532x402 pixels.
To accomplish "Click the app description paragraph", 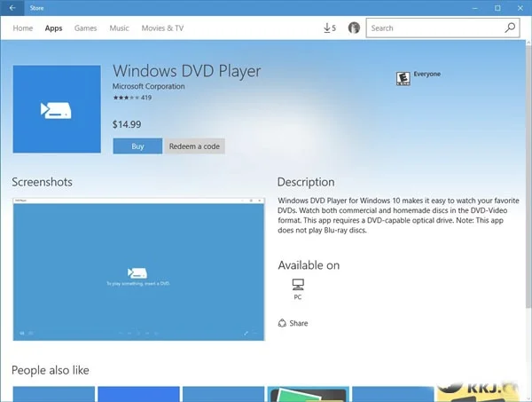I will point(398,216).
